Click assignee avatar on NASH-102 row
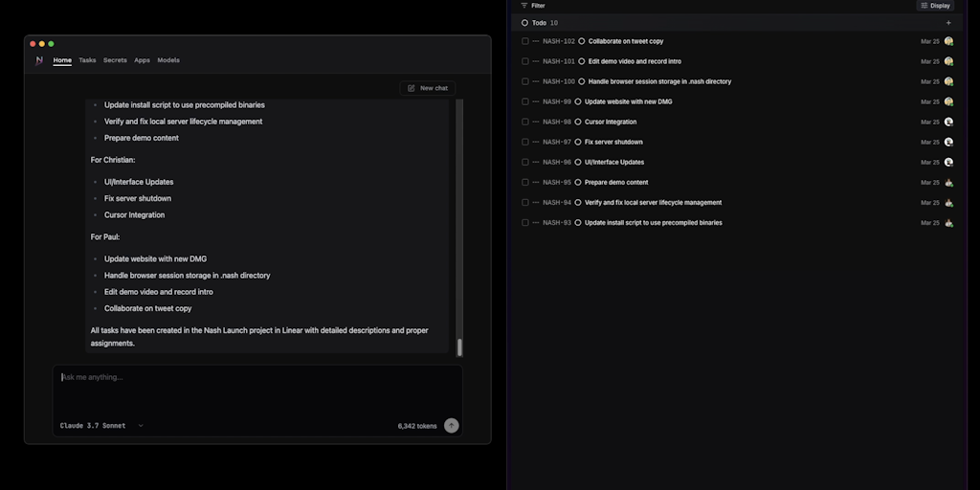 948,41
